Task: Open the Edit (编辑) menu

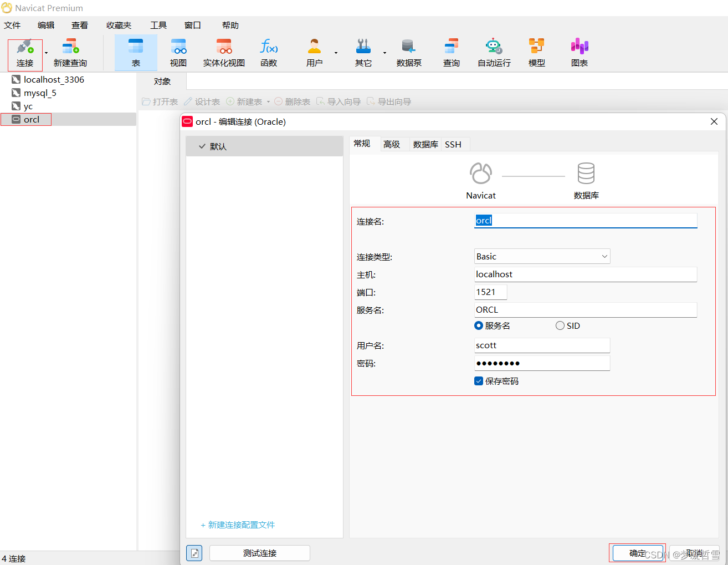Action: pos(46,25)
